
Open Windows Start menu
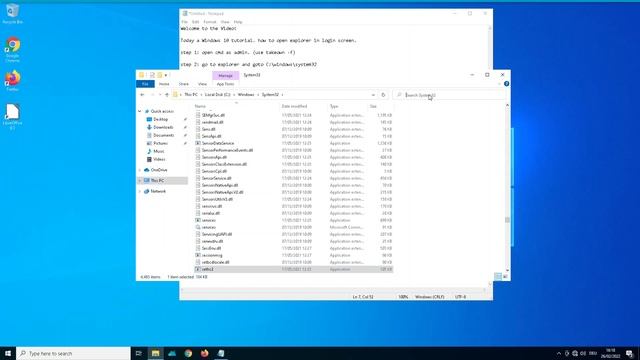click(x=8, y=353)
